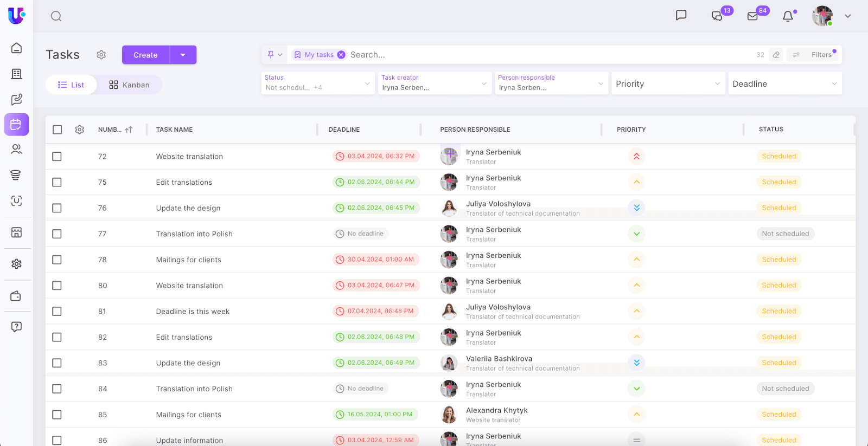868x446 pixels.
Task: Open the wallet icon in sidebar
Action: click(x=16, y=296)
